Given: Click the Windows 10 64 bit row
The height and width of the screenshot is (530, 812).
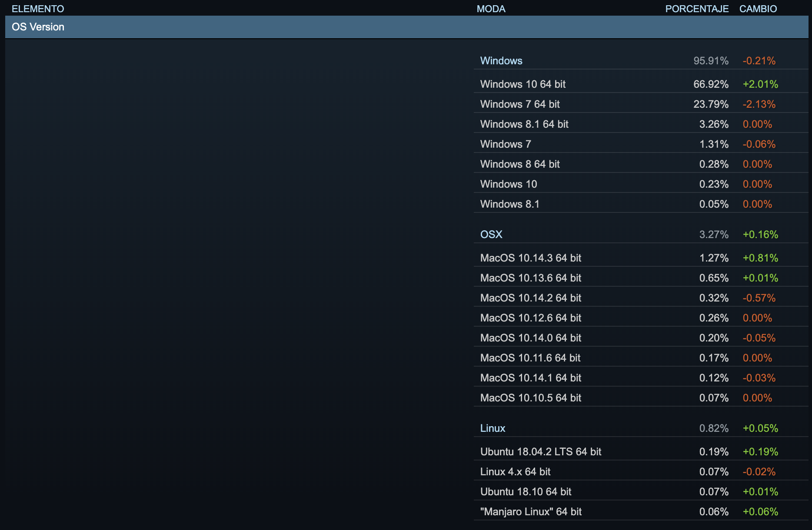Looking at the screenshot, I should click(x=641, y=84).
